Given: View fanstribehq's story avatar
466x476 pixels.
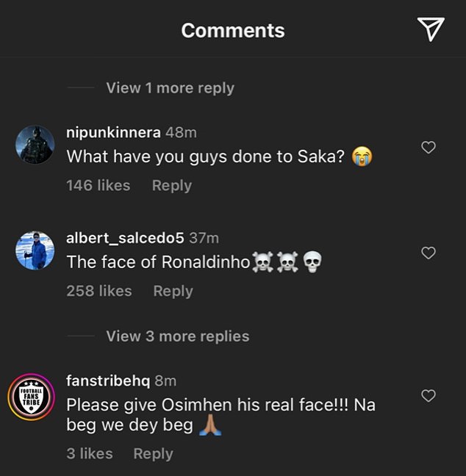Looking at the screenshot, I should 32,397.
